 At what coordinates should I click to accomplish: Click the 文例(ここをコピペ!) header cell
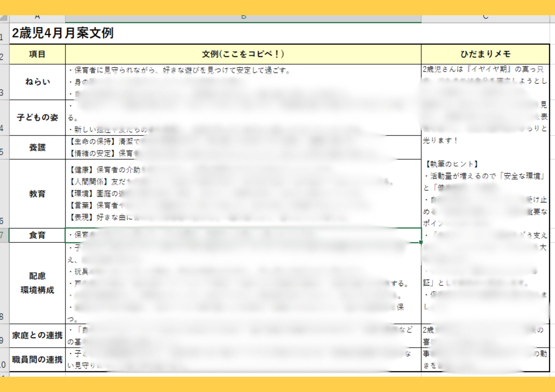click(243, 54)
